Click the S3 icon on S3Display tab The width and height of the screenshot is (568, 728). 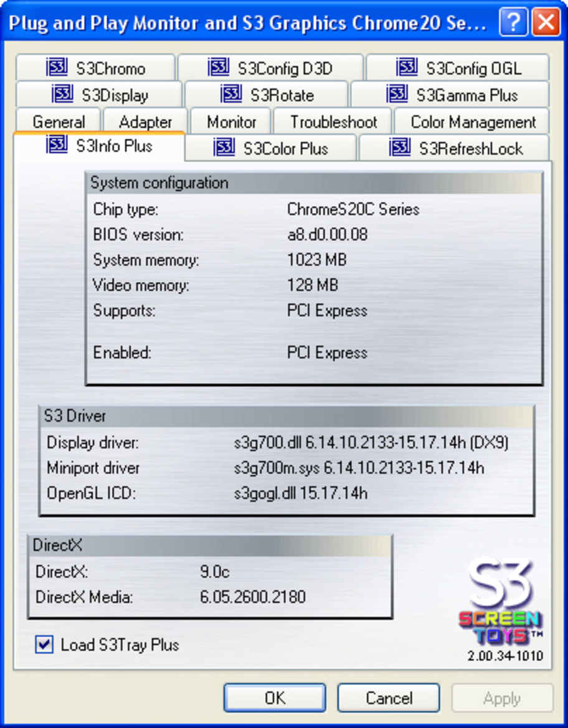pyautogui.click(x=62, y=94)
